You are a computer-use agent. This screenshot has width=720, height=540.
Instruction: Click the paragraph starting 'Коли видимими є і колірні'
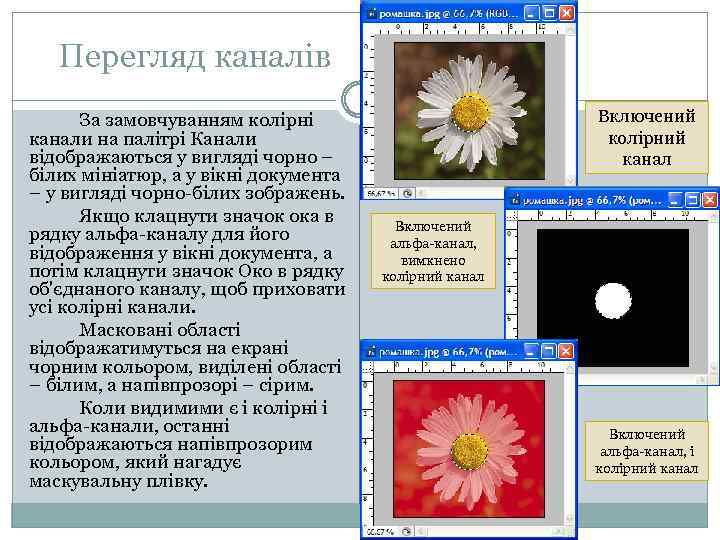[x=179, y=444]
